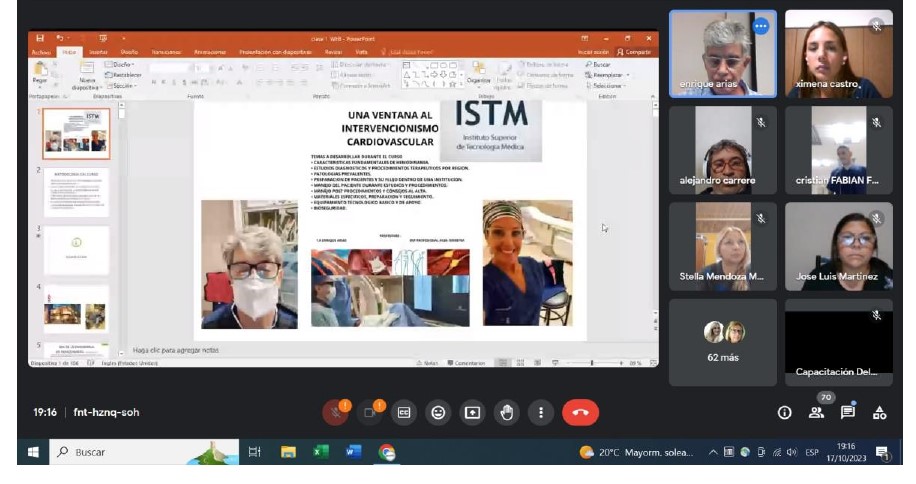Select the Stella Mendoza video tile

[x=722, y=245]
